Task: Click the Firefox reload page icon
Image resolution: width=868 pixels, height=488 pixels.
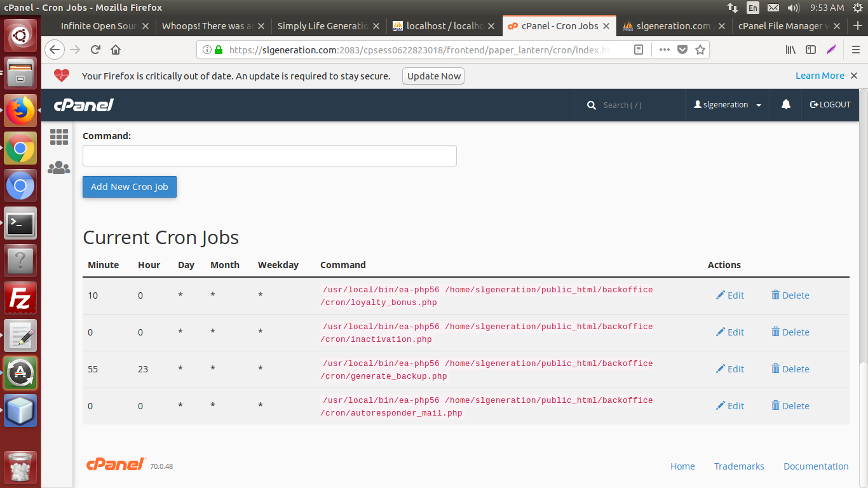Action: [95, 50]
